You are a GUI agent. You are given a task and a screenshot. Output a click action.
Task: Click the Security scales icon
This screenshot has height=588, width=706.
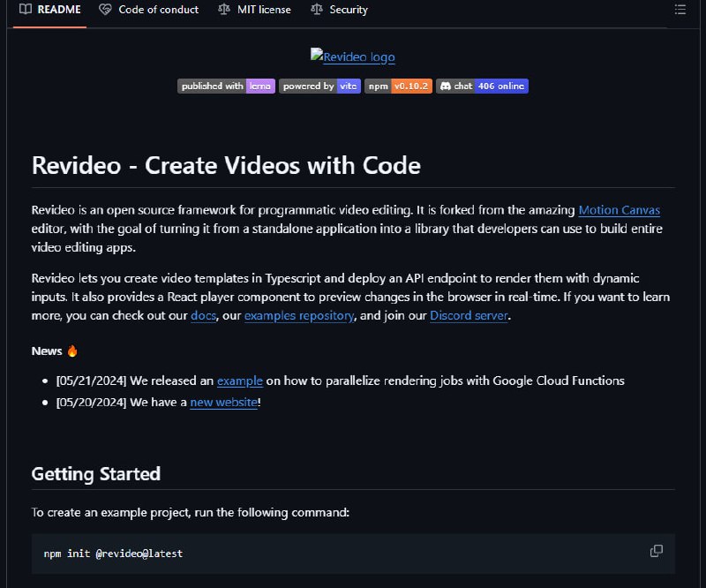[317, 9]
